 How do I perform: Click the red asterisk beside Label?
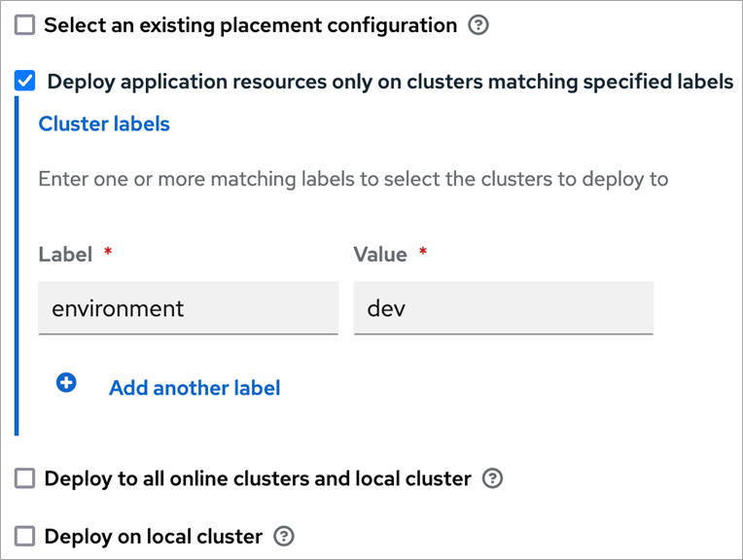108,252
